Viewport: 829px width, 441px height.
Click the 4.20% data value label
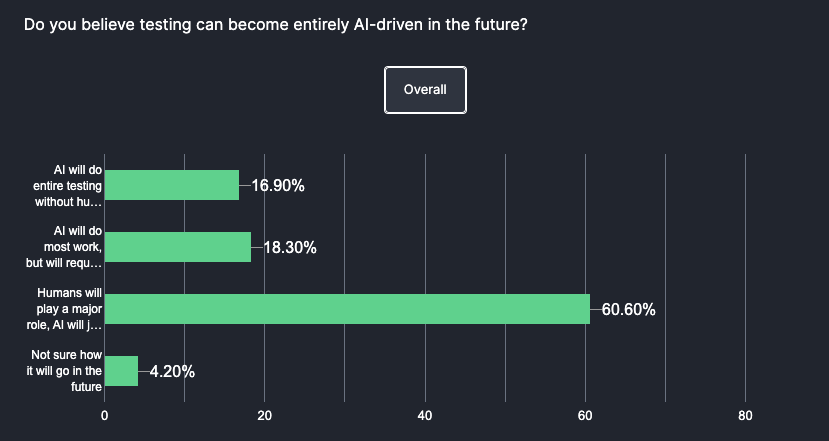[172, 372]
